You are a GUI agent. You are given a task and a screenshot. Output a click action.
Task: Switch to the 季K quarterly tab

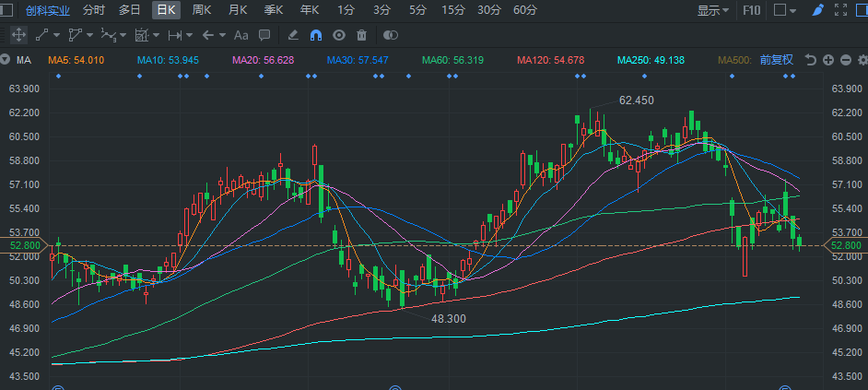[274, 10]
